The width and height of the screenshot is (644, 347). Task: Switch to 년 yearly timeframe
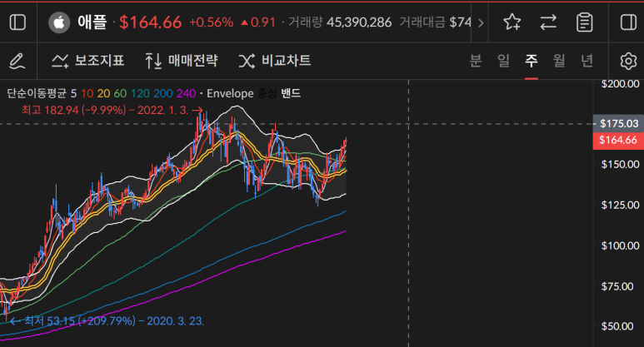(x=587, y=61)
